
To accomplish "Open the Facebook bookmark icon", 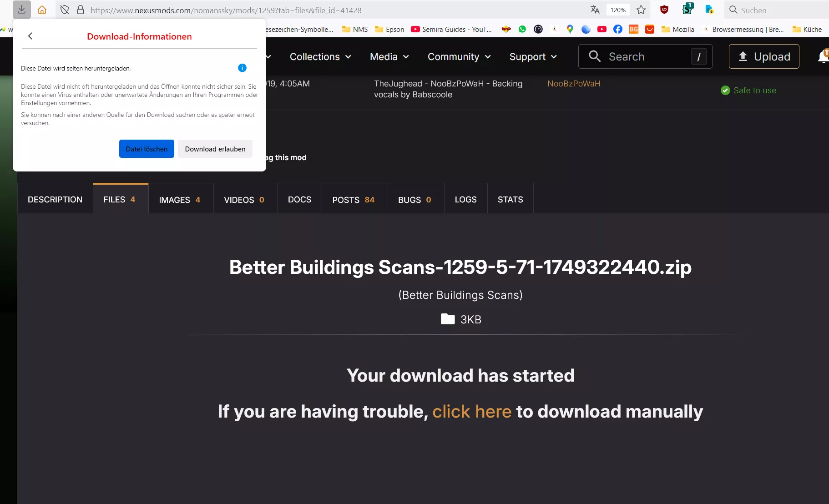I will [617, 29].
